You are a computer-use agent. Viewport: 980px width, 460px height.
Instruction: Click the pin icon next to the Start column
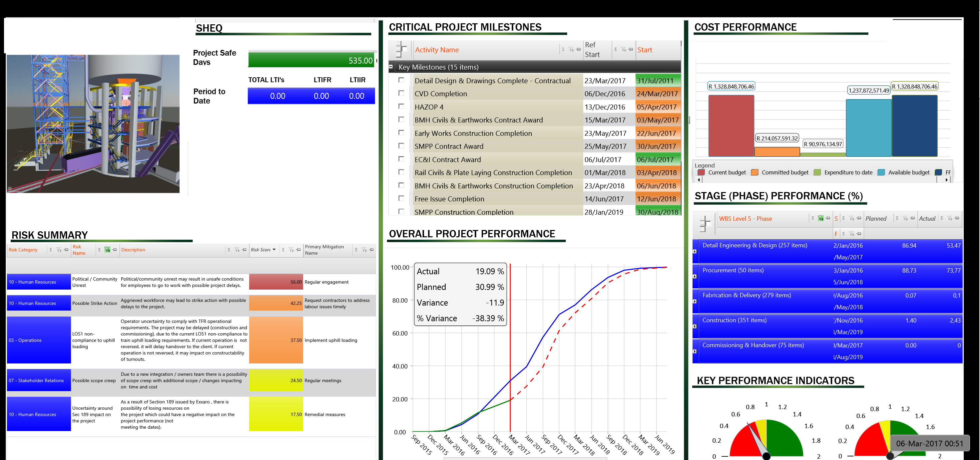point(630,49)
